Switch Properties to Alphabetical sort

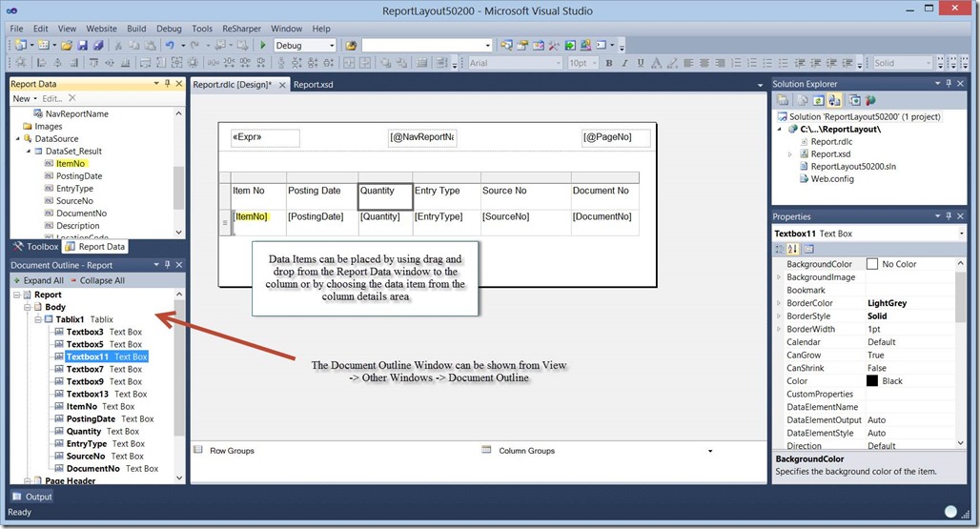tap(792, 249)
